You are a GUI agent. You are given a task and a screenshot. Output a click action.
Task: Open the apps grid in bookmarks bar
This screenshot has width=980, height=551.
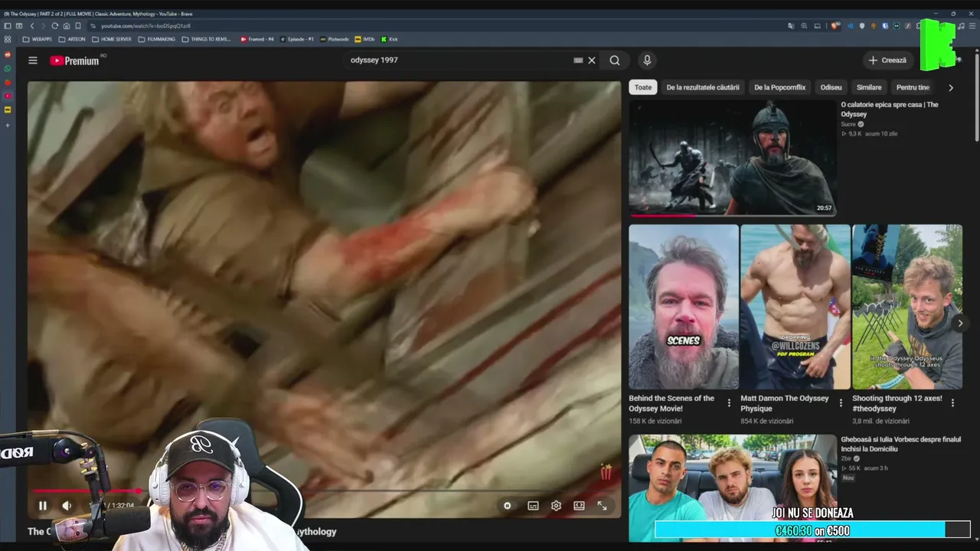8,39
